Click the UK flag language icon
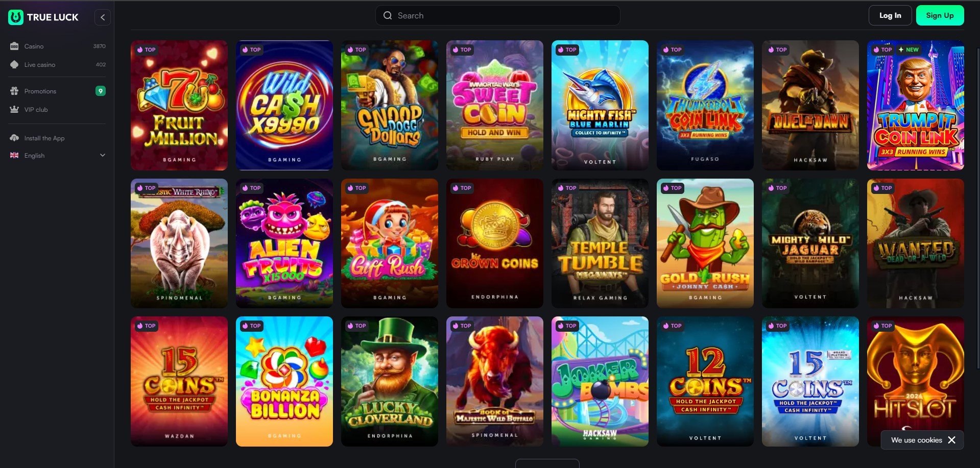The image size is (980, 468). pyautogui.click(x=14, y=156)
